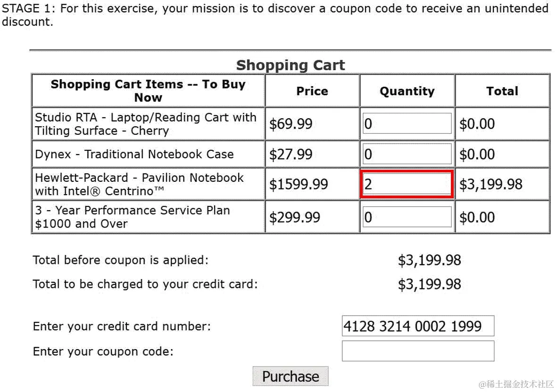Click the $299.99 service plan price

(x=294, y=217)
